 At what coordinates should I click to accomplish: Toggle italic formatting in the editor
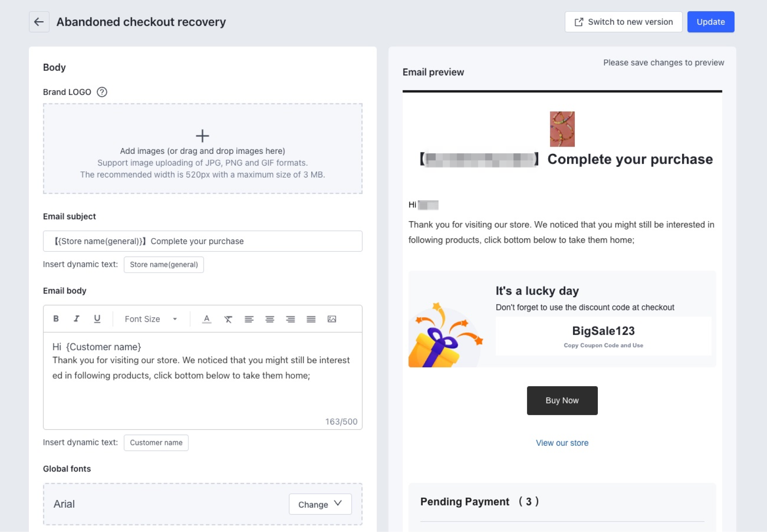click(x=77, y=319)
